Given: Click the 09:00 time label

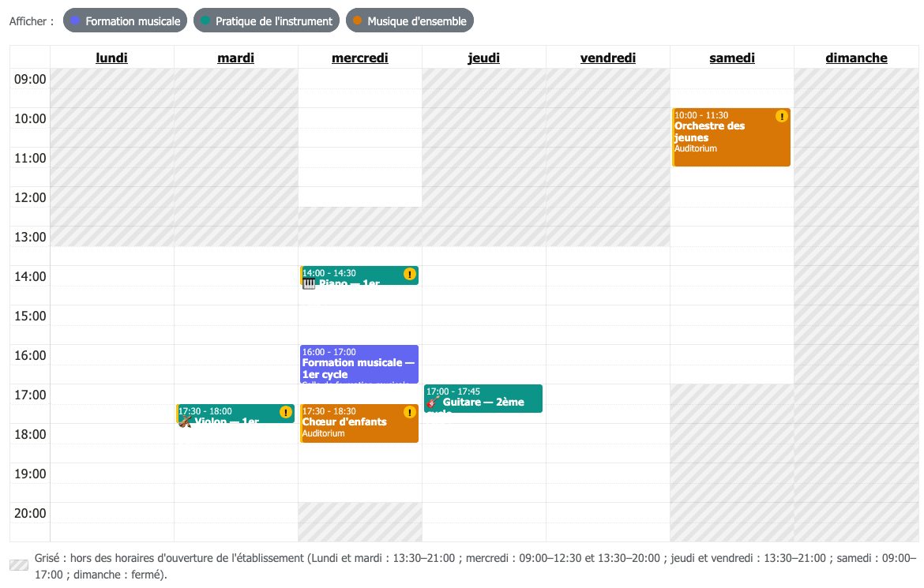Looking at the screenshot, I should pyautogui.click(x=30, y=79).
